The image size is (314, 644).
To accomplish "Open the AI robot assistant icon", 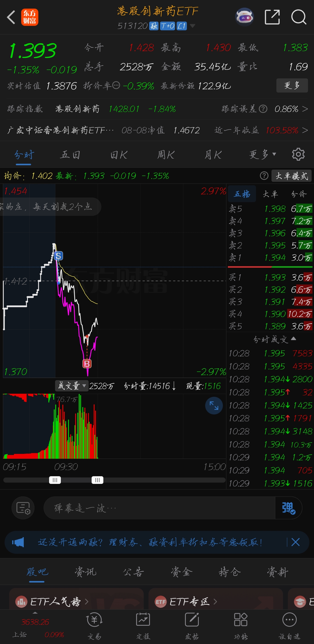I will point(244,17).
